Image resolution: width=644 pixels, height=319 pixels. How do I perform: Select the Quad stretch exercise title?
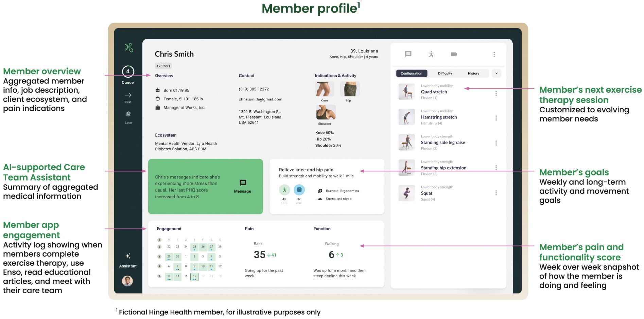coord(434,92)
